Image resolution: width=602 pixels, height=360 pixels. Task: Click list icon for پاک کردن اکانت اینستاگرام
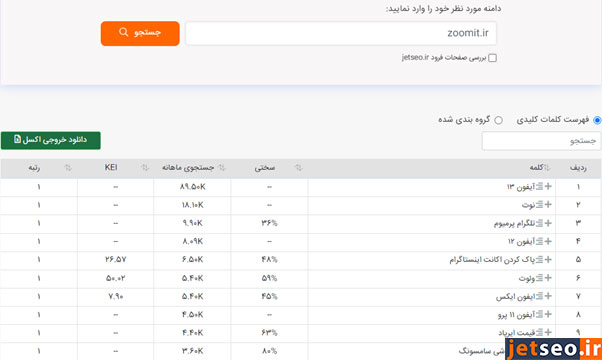point(539,259)
